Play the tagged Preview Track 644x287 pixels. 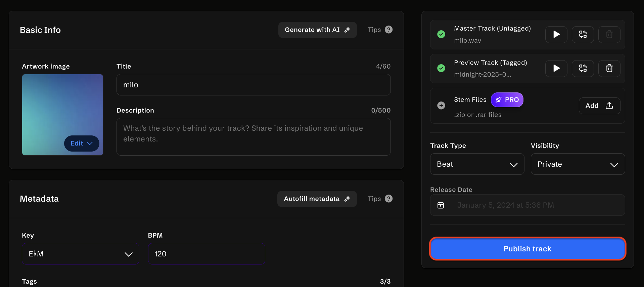(556, 69)
